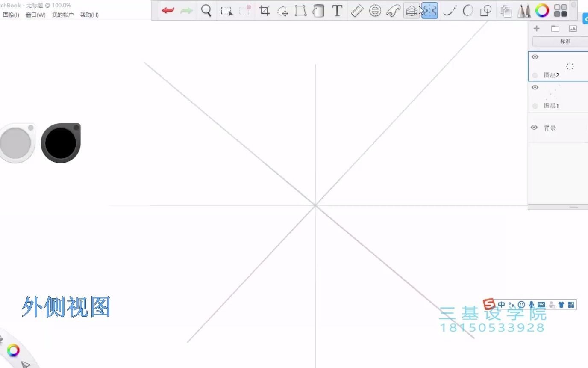This screenshot has height=368, width=588.
Task: Choose the rectangular Select tool
Action: point(226,11)
